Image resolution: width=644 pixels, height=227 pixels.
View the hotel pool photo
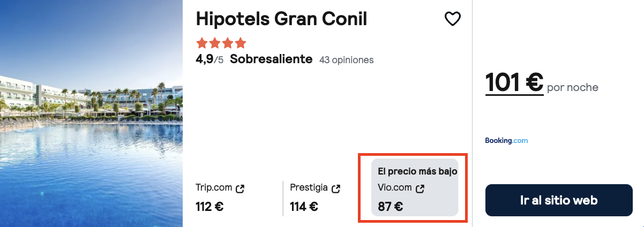[91, 113]
